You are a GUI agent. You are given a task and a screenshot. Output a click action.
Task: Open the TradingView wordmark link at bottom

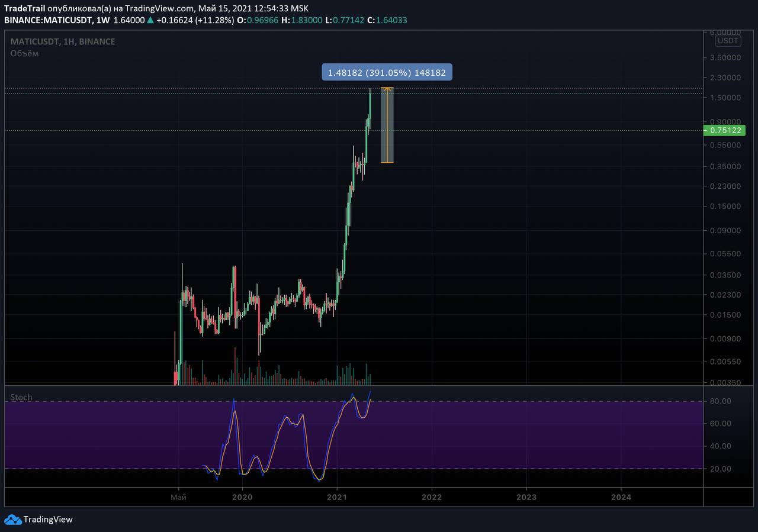(48, 520)
